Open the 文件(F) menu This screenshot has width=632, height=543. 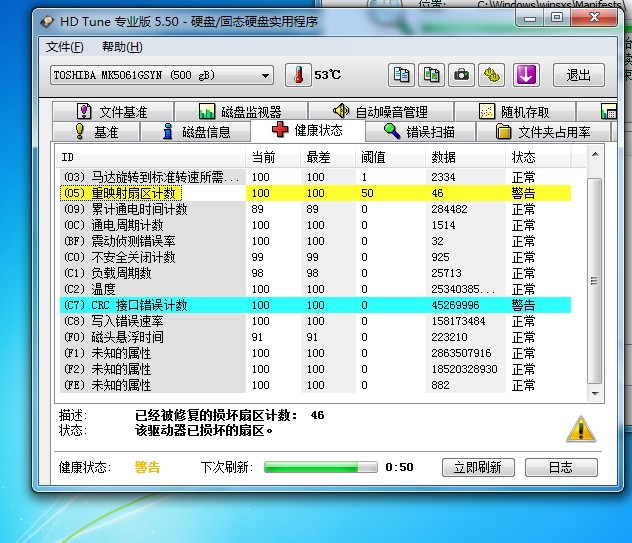tap(64, 47)
